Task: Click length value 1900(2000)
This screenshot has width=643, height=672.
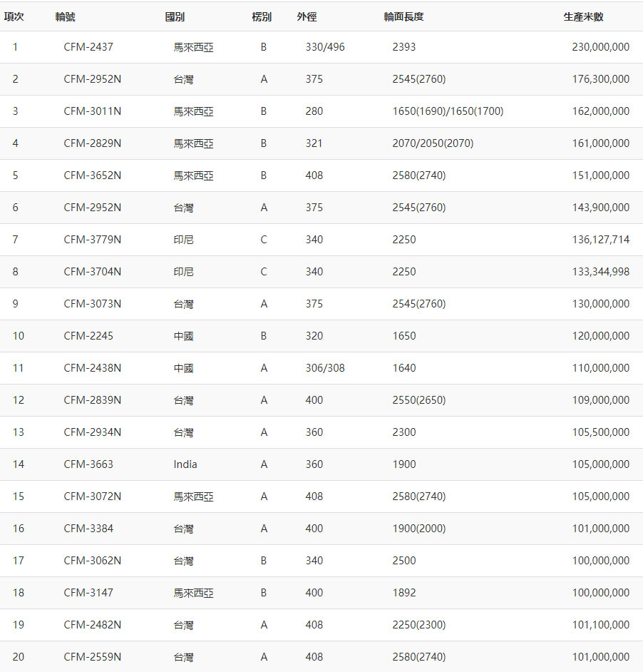Action: pyautogui.click(x=419, y=529)
